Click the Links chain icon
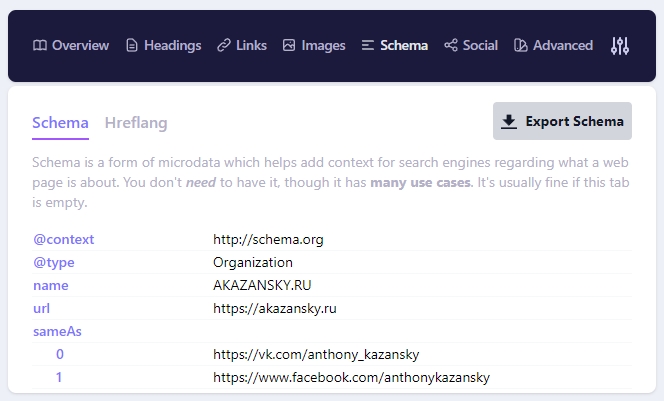664x401 pixels. click(224, 45)
